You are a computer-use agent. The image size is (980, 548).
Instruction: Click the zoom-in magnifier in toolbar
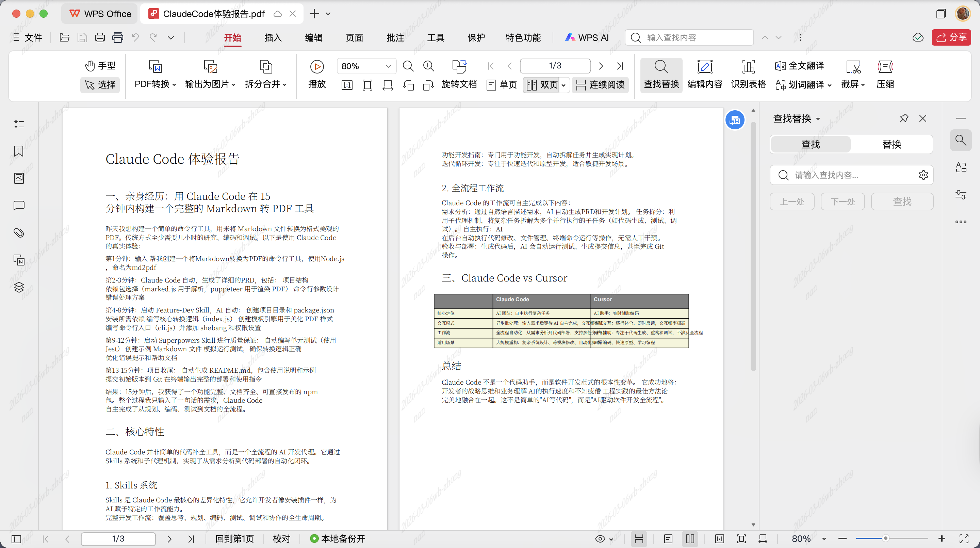(429, 66)
